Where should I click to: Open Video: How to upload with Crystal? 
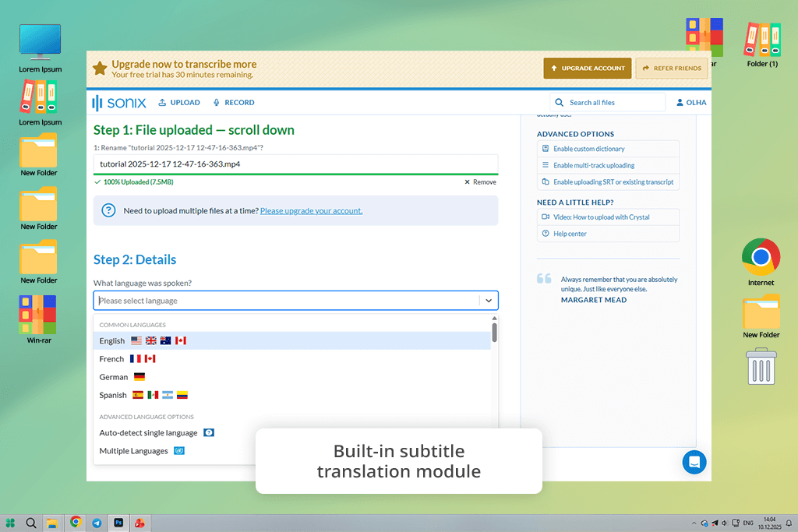pos(608,217)
